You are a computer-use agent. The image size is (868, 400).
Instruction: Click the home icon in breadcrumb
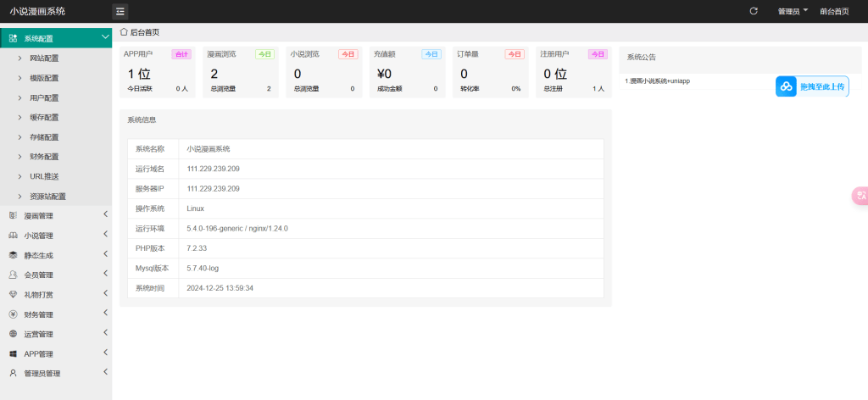(124, 32)
